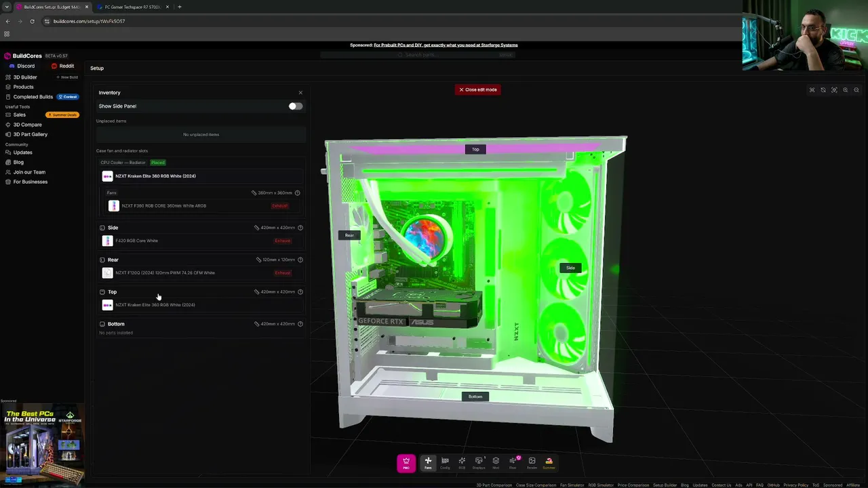The height and width of the screenshot is (488, 868).
Task: Click the NZXT Kraken Elite radiator thumbnail under CPU Cooler
Action: [x=107, y=176]
